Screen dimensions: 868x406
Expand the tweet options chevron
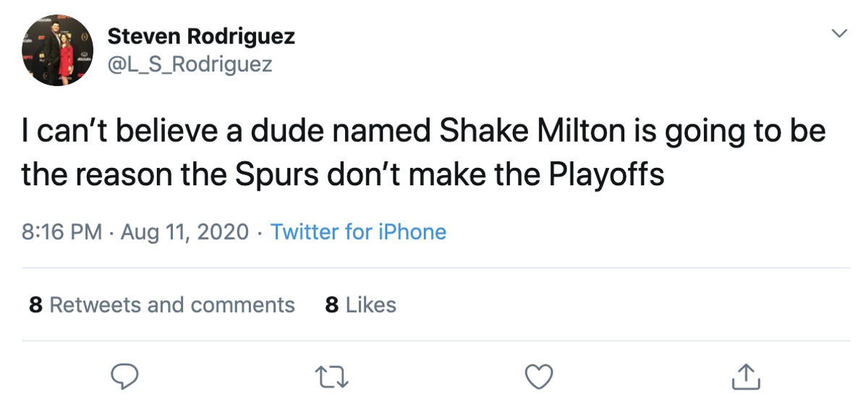click(839, 33)
